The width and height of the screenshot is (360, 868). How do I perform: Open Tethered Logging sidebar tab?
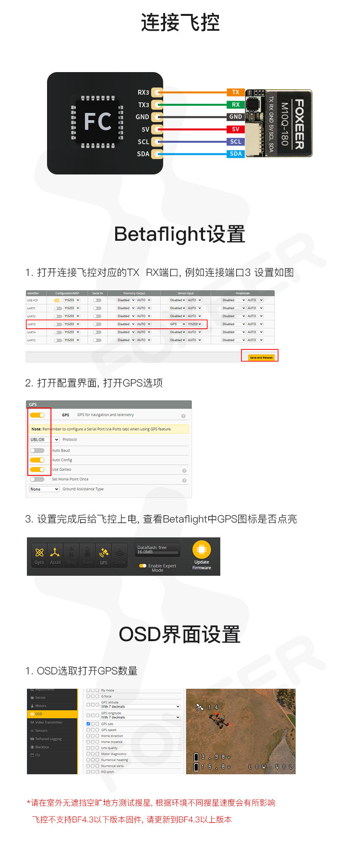pos(52,739)
